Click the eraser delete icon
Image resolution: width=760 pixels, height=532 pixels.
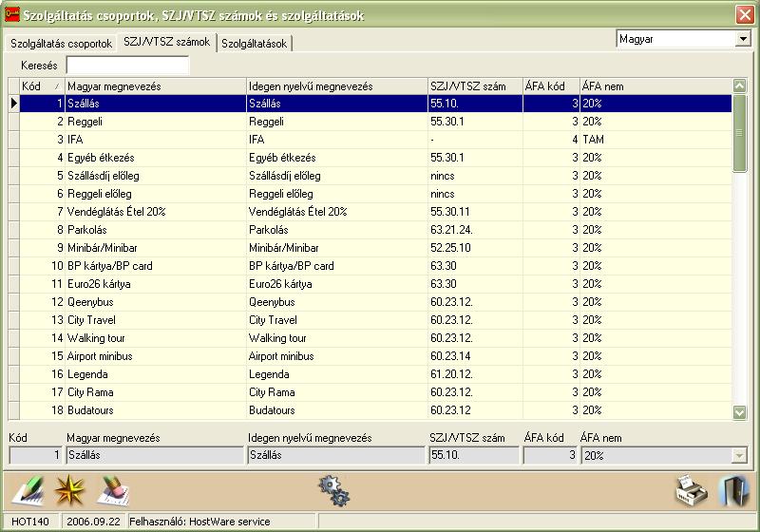113,491
